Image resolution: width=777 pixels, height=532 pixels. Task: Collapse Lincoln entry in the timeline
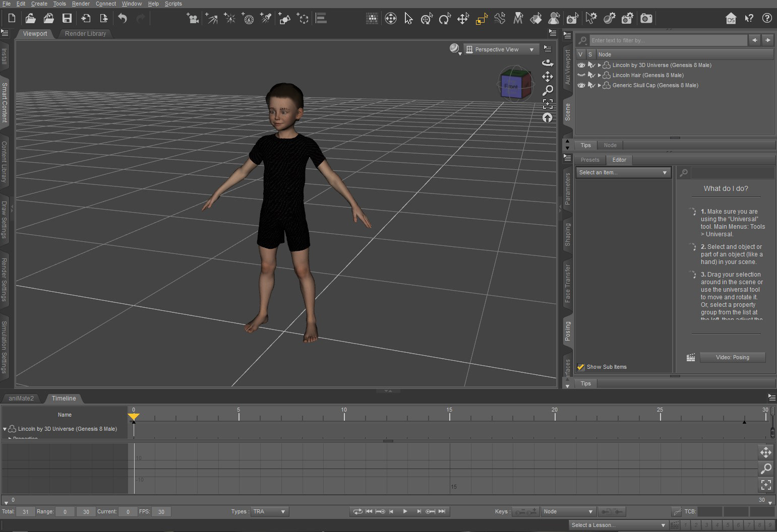5,429
